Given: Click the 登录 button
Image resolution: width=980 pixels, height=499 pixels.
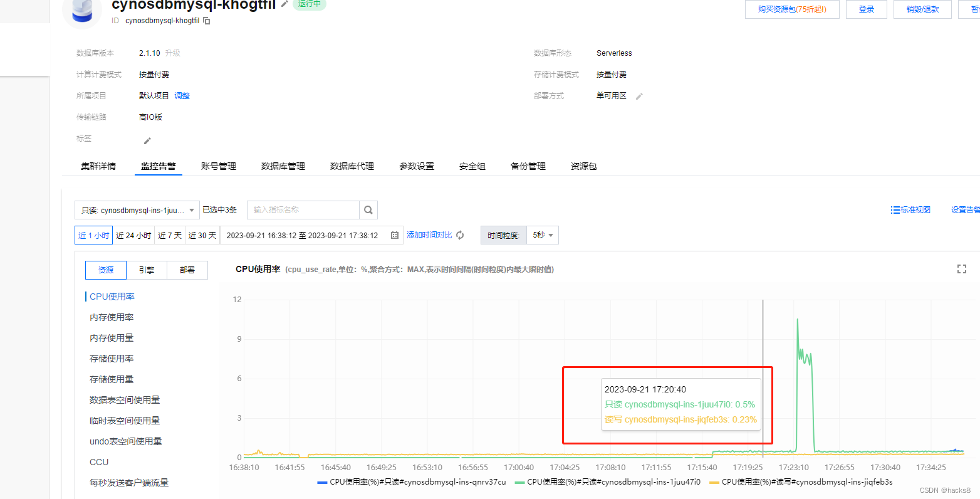Looking at the screenshot, I should [867, 9].
